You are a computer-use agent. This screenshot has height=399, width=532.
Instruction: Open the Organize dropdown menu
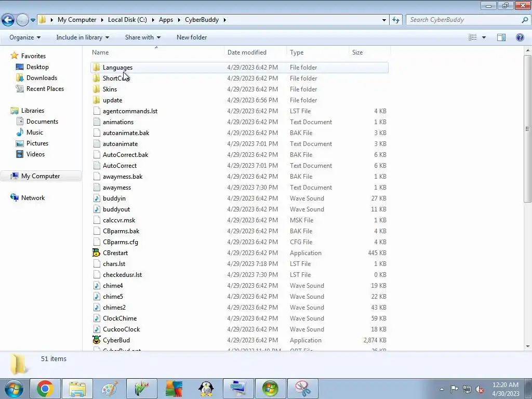pos(25,37)
